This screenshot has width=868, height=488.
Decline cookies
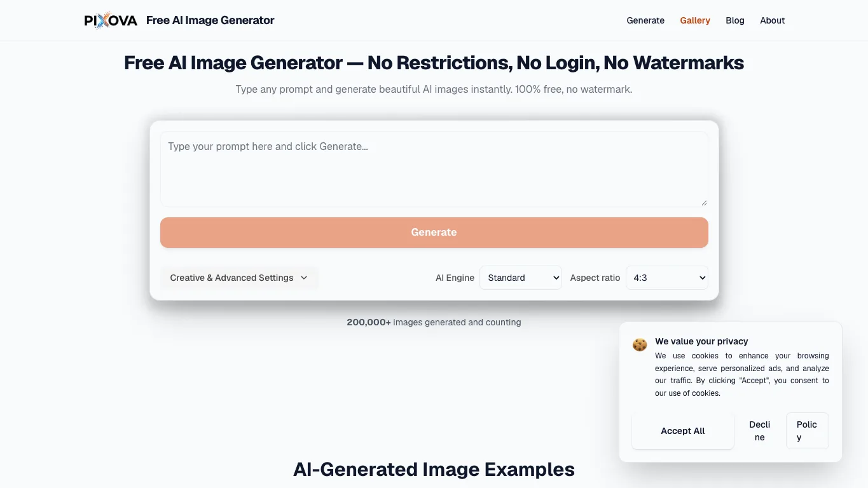coord(760,431)
